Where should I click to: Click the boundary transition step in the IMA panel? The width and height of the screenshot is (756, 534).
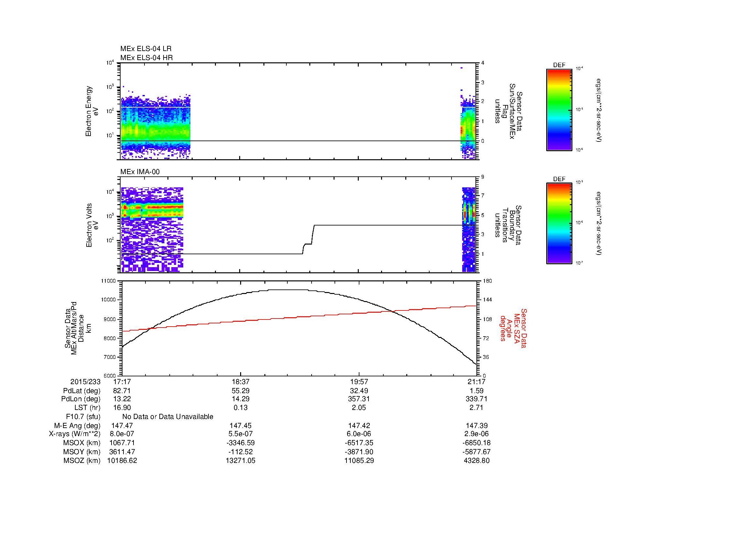(x=309, y=239)
